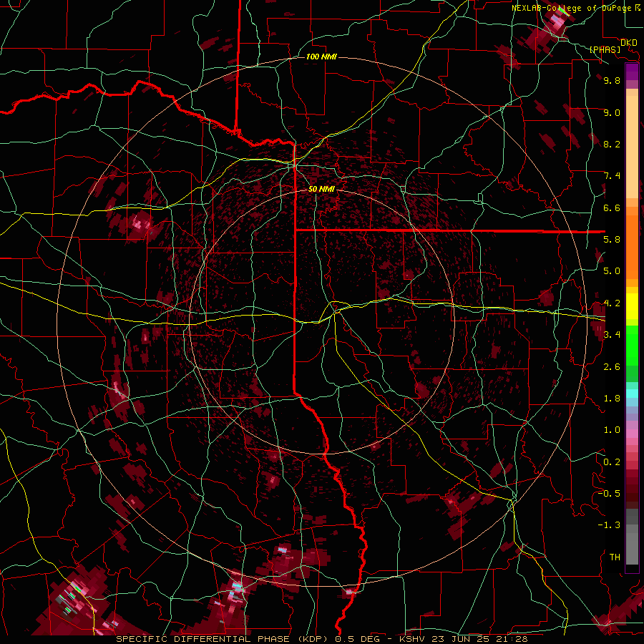Click the [PHAS] label above the color bar
This screenshot has width=644, height=644.
605,49
